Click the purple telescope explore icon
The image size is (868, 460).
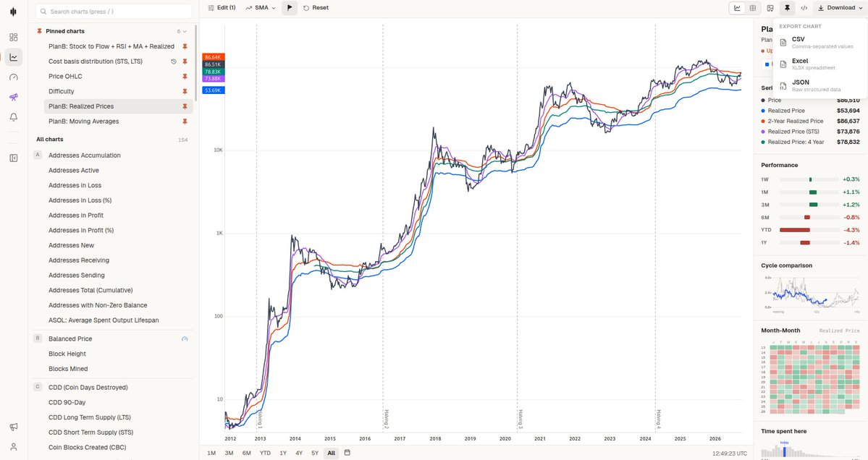pyautogui.click(x=14, y=97)
